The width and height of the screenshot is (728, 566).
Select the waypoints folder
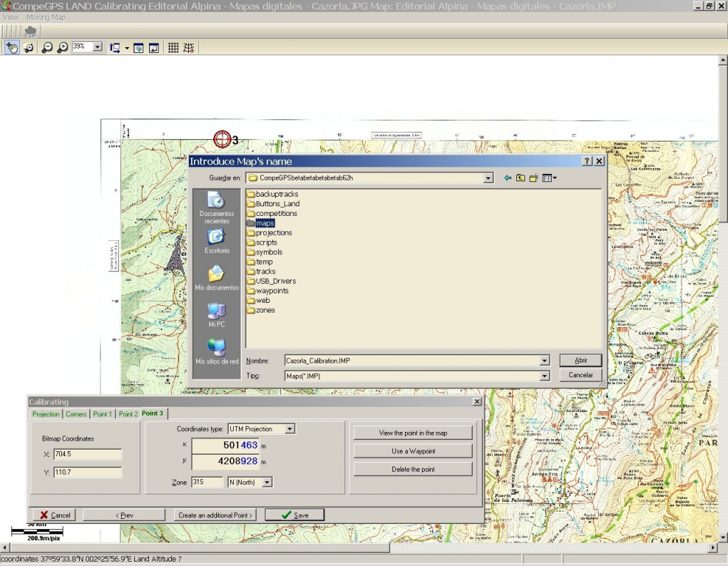[x=268, y=291]
